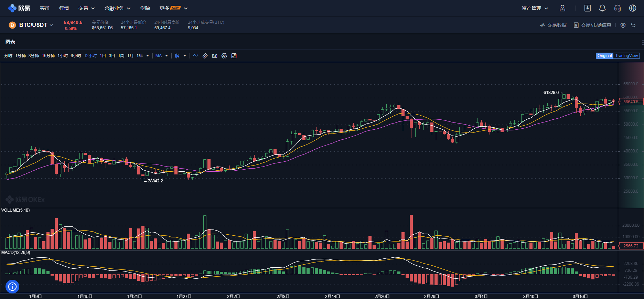Open the OKEx (欧易) home logo
Screen dimensions: 644x299
pos(19,8)
